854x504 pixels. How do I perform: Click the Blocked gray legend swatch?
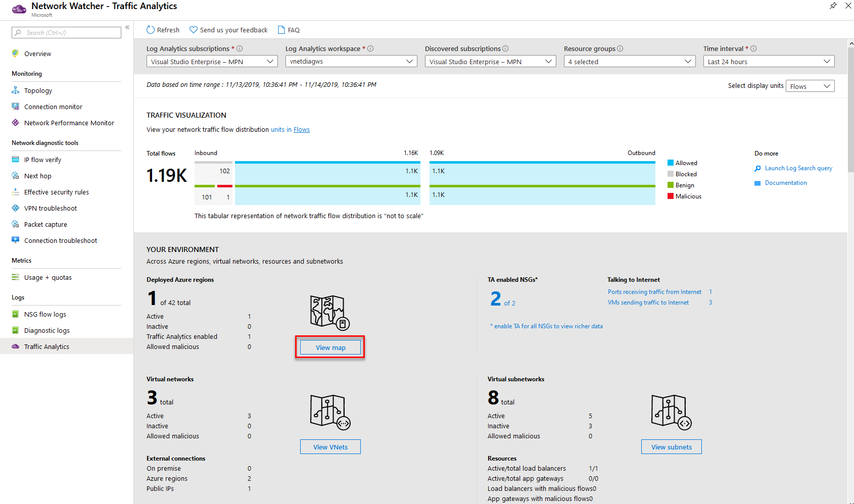pyautogui.click(x=671, y=174)
